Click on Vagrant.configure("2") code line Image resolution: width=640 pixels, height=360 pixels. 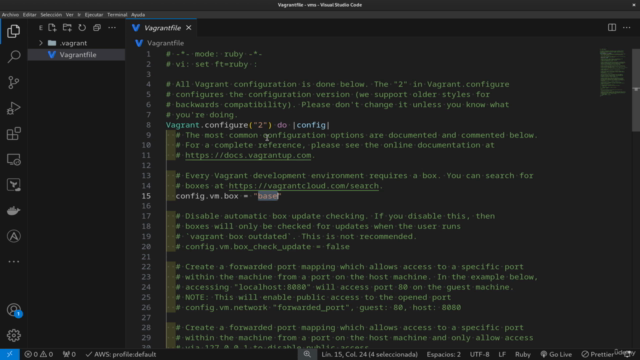pyautogui.click(x=247, y=125)
